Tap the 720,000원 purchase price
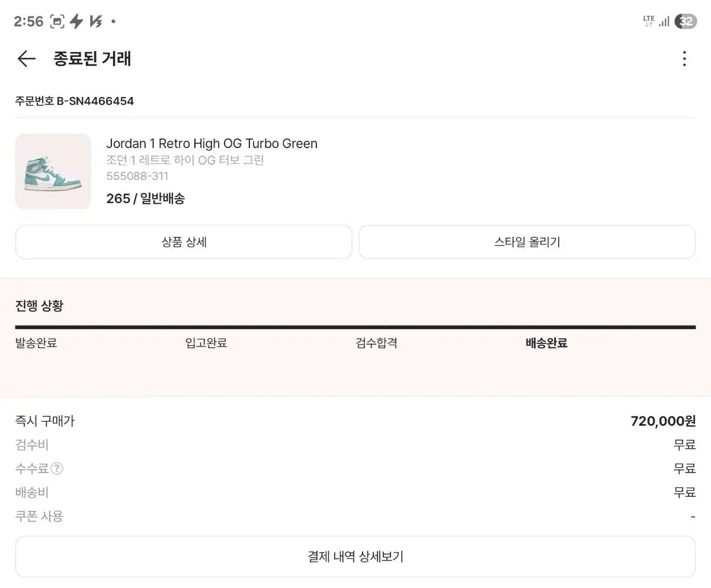The width and height of the screenshot is (711, 588). pos(663,421)
